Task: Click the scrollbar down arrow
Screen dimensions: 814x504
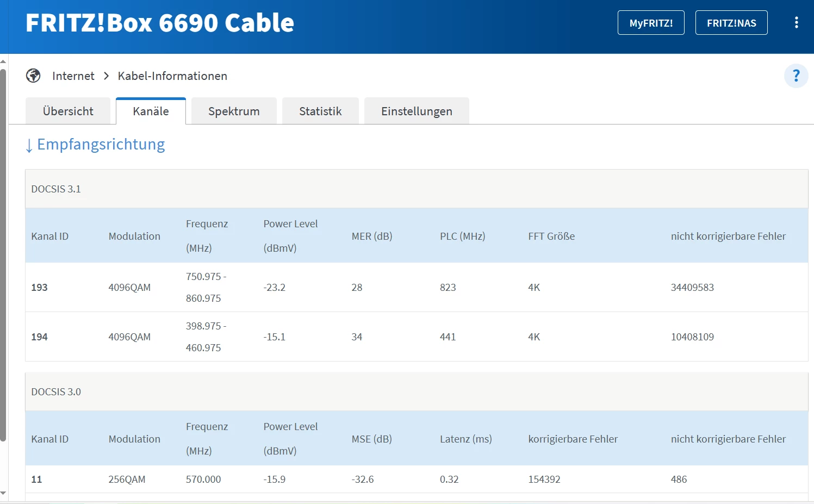Action: [3, 493]
